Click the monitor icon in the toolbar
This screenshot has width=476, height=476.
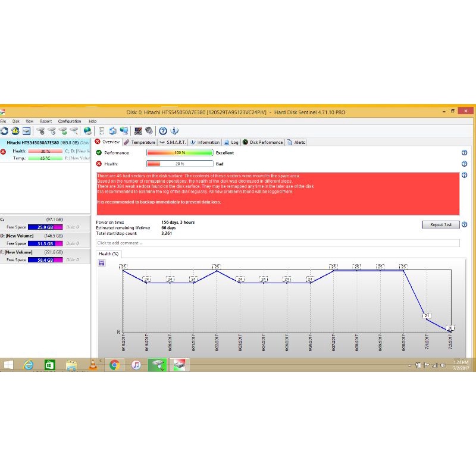click(x=137, y=131)
